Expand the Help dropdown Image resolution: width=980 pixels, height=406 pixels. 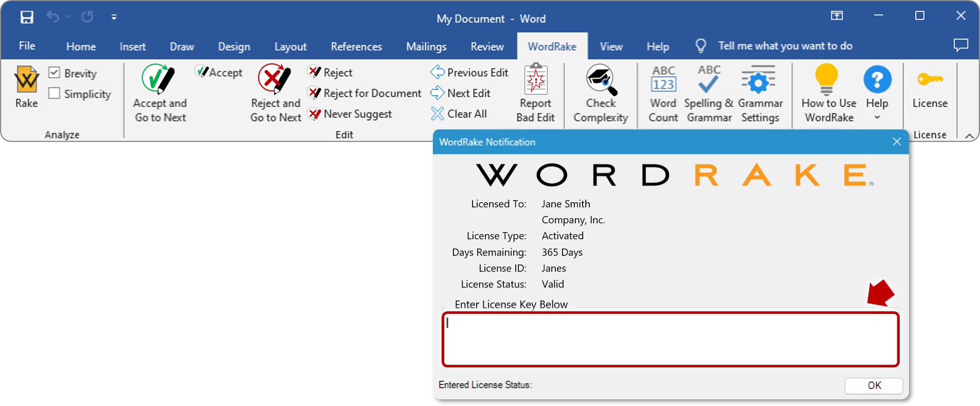click(877, 118)
